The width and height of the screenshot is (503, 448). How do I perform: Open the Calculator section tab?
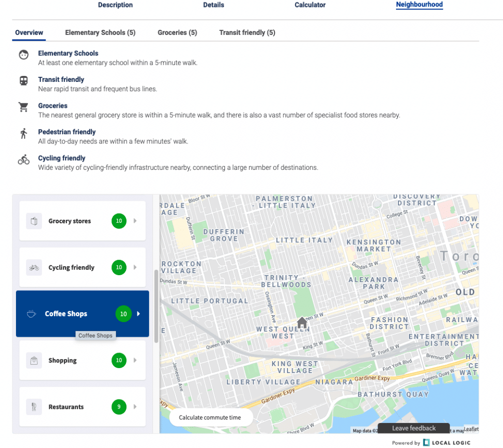click(x=310, y=5)
